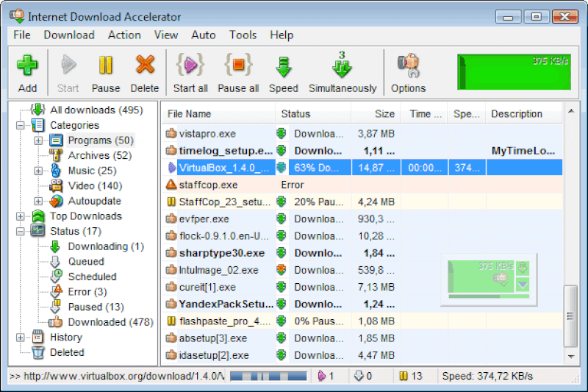Select the History tree node
Image resolution: width=588 pixels, height=392 pixels.
[66, 338]
